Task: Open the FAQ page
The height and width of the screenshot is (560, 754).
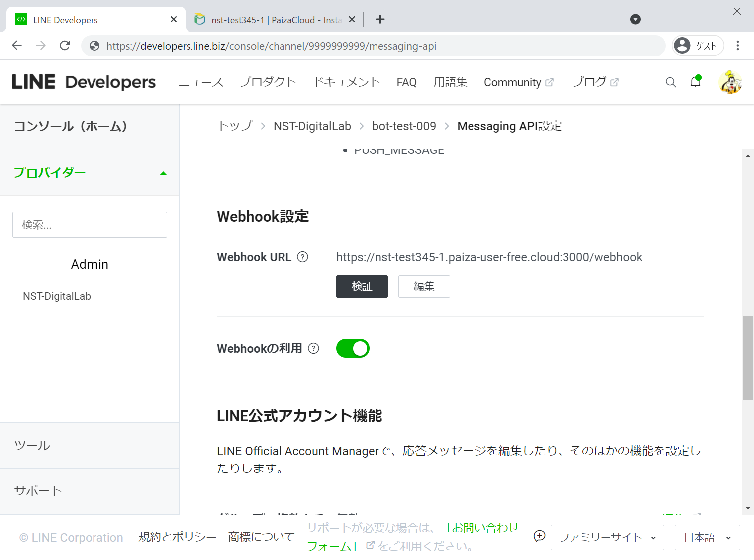Action: tap(406, 82)
